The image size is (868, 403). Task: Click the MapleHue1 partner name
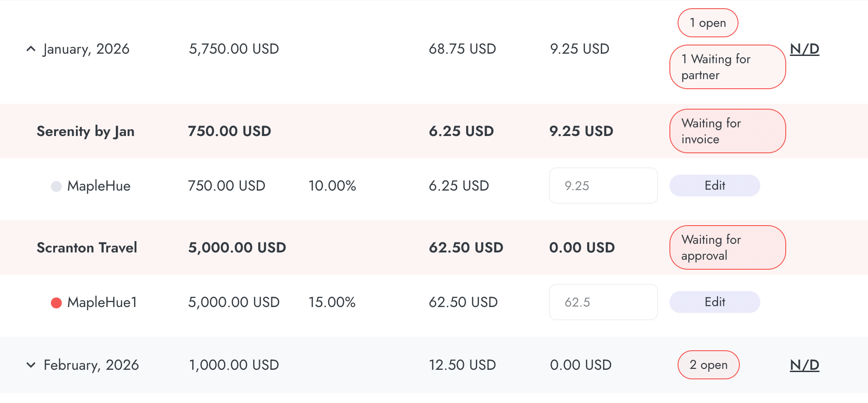102,302
